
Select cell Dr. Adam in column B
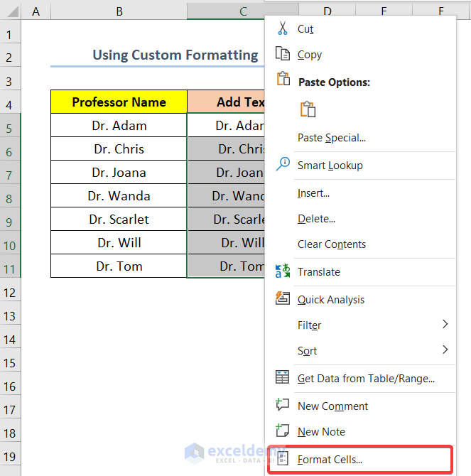(x=119, y=125)
